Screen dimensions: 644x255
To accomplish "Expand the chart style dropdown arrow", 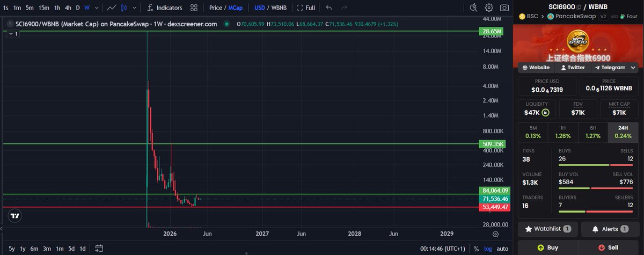I will [x=133, y=8].
